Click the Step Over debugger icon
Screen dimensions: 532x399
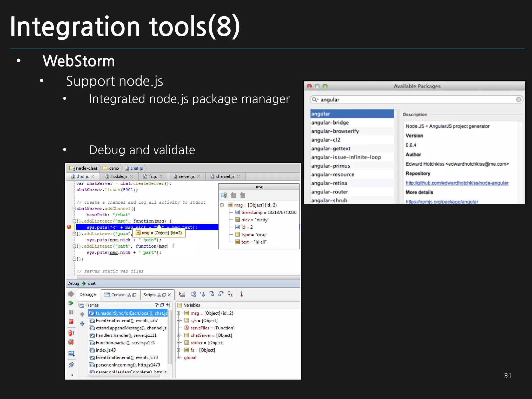[194, 294]
